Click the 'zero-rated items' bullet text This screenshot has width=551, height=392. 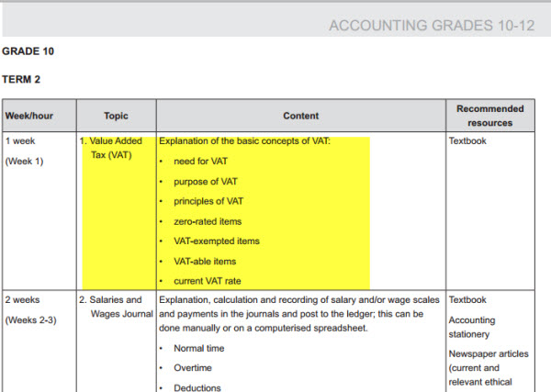[208, 221]
